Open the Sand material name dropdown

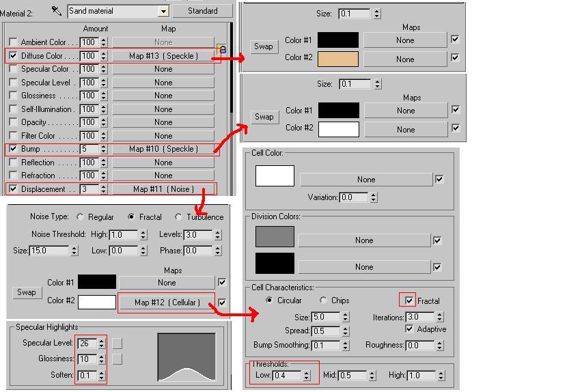[x=163, y=12]
